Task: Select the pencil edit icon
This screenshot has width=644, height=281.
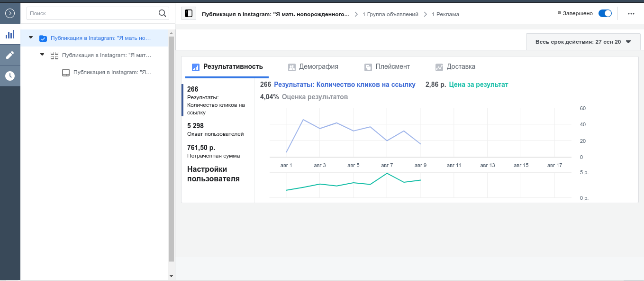Action: point(10,55)
